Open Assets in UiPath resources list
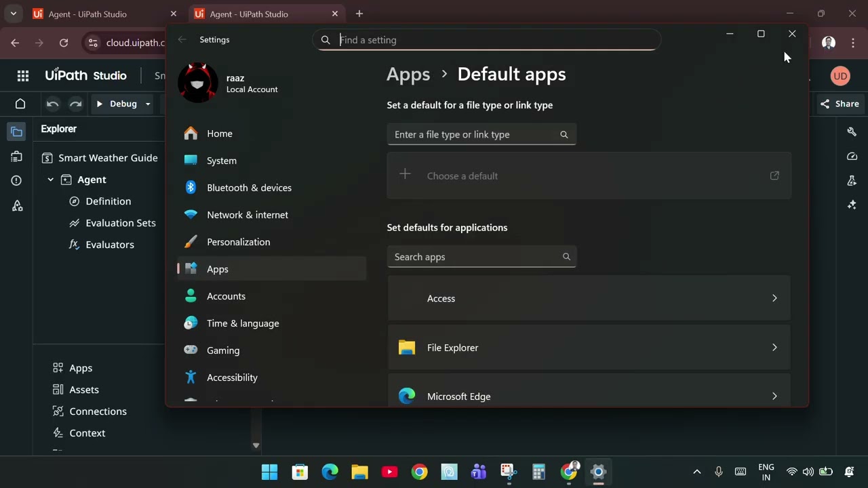The height and width of the screenshot is (488, 868). [x=76, y=390]
